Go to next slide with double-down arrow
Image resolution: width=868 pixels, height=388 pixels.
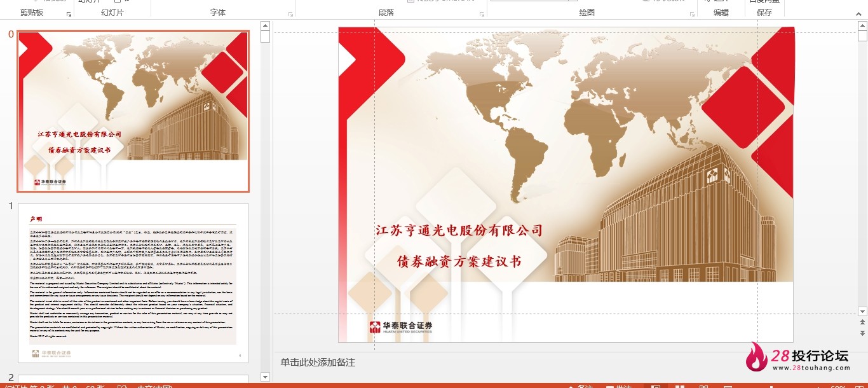tap(862, 333)
